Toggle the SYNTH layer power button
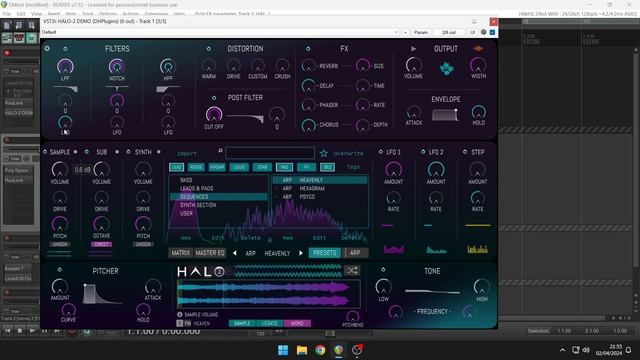This screenshot has width=640, height=360. pos(128,152)
